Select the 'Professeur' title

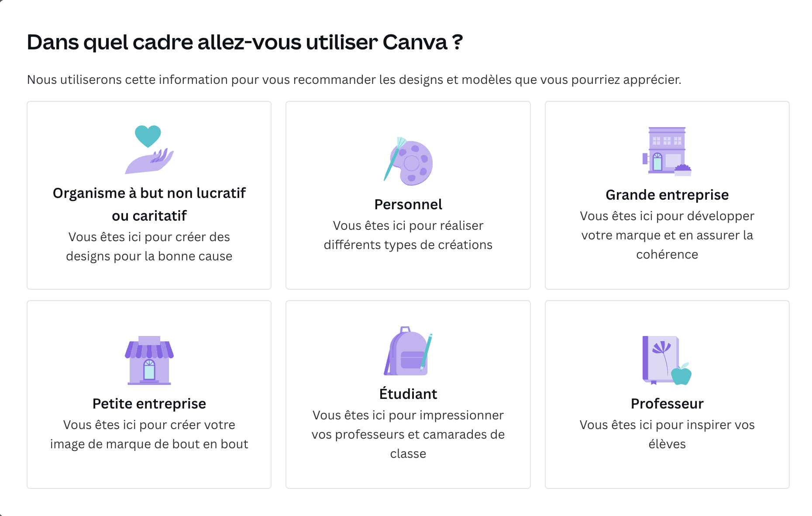(x=667, y=404)
